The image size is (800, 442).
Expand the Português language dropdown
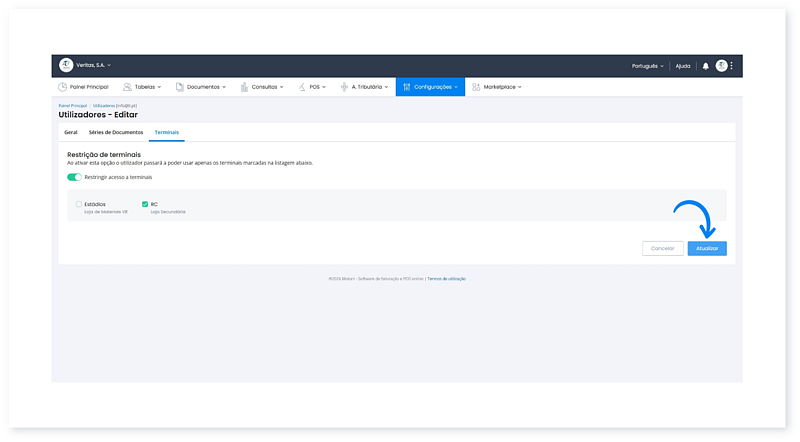click(x=646, y=66)
